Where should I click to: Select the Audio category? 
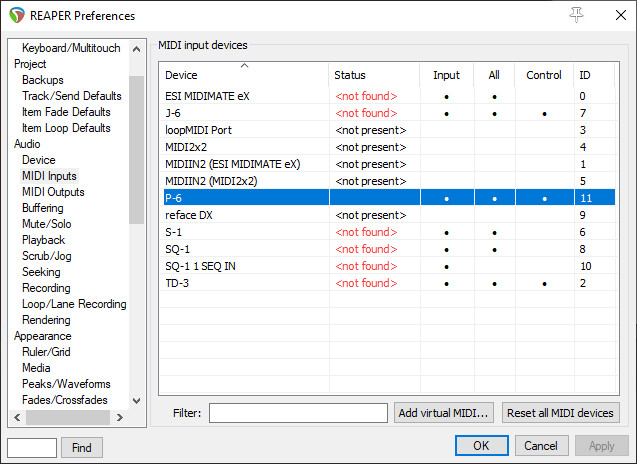[27, 144]
